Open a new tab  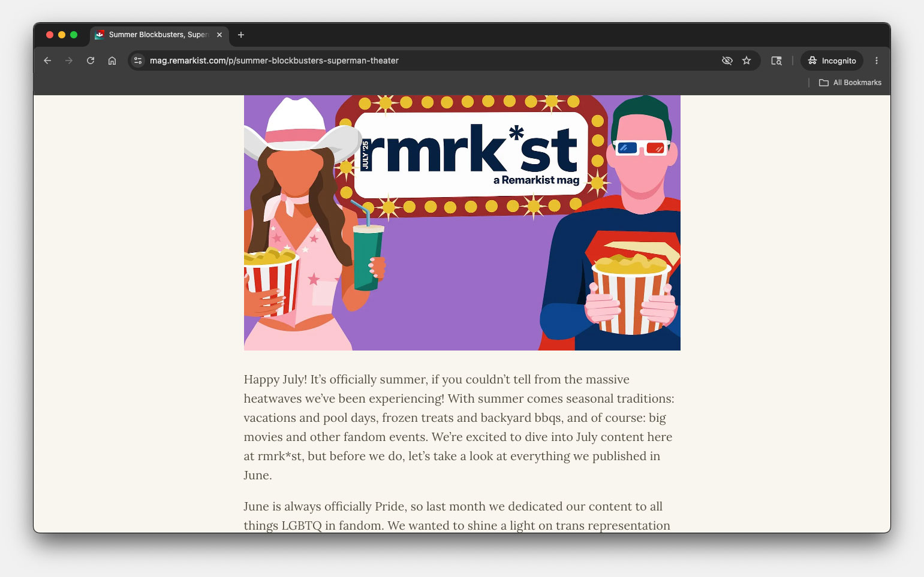point(241,35)
